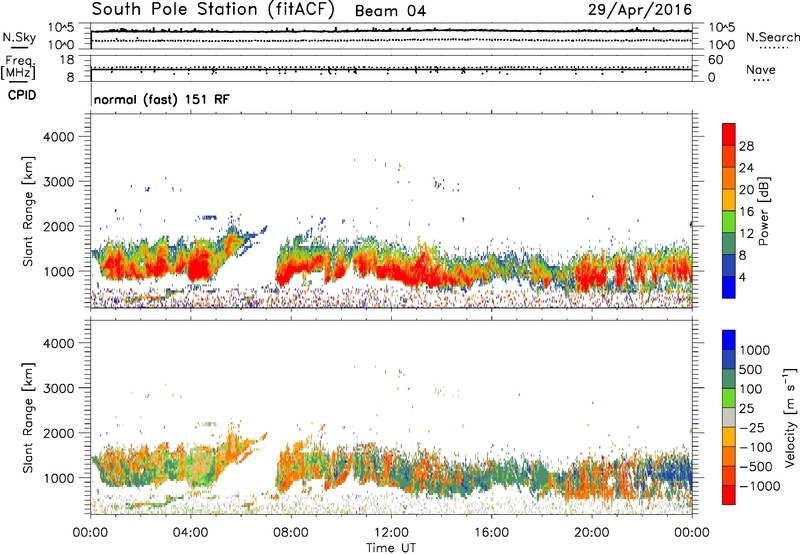Screen dimensions: 800x554
Task: Click the '60' Nave axis tick
Action: [x=715, y=60]
